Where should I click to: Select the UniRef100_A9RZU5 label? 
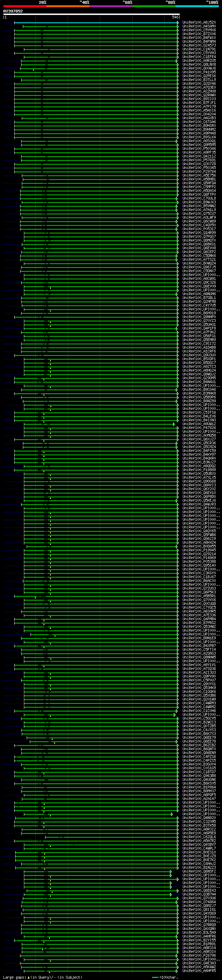point(199,61)
